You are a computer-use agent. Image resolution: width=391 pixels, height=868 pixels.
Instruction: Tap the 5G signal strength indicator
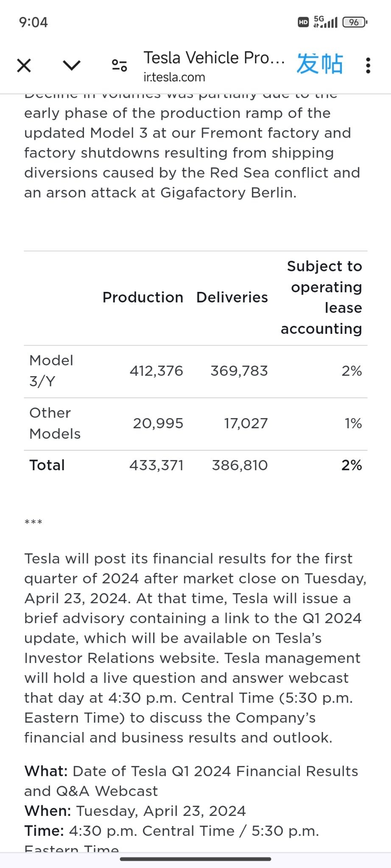click(325, 22)
